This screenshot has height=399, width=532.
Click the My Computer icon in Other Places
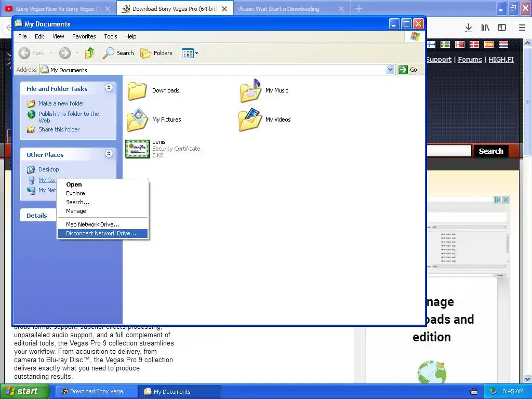pos(31,180)
